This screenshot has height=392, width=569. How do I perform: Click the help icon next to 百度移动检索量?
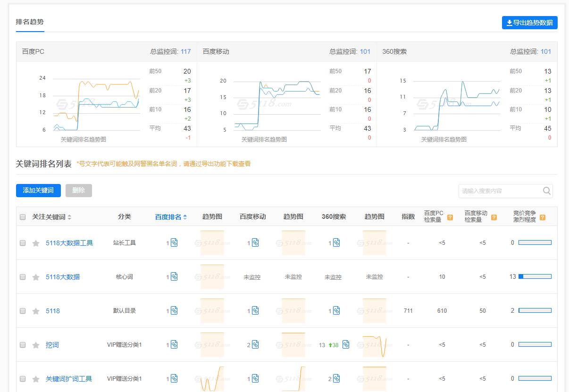[x=494, y=217]
